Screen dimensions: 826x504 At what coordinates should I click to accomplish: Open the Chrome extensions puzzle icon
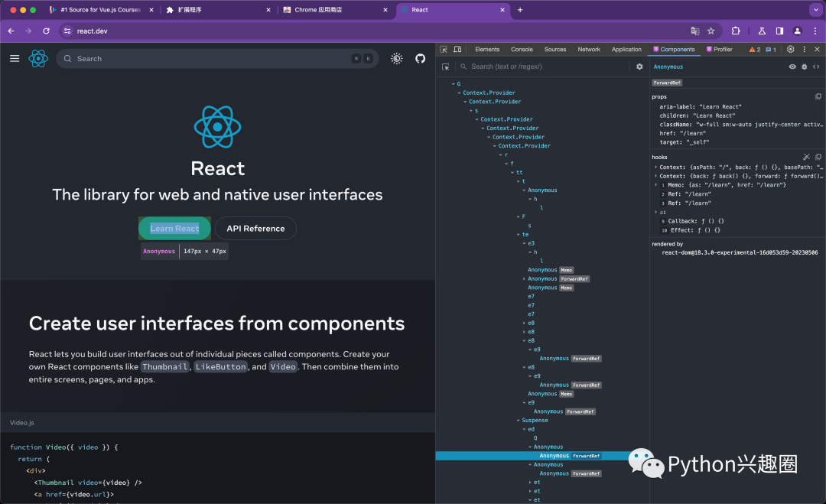tap(736, 31)
